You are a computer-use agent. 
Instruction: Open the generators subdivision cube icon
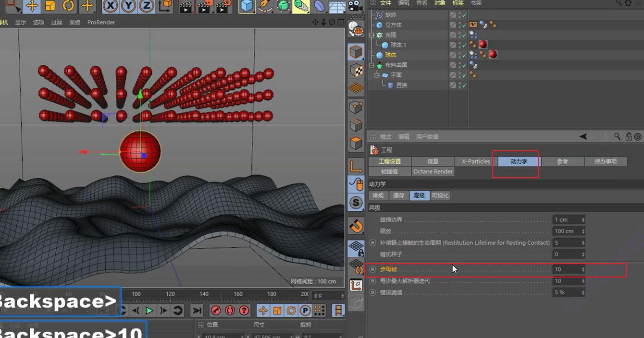[x=284, y=6]
